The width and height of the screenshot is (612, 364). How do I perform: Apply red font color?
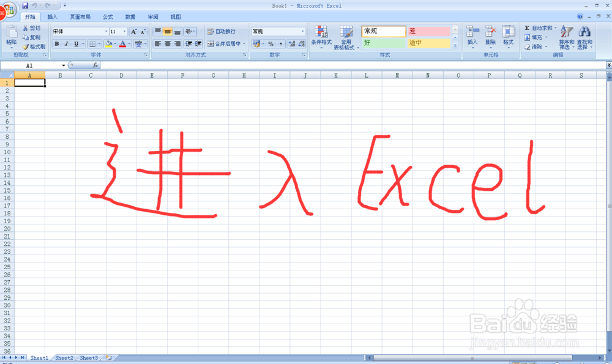coord(122,43)
